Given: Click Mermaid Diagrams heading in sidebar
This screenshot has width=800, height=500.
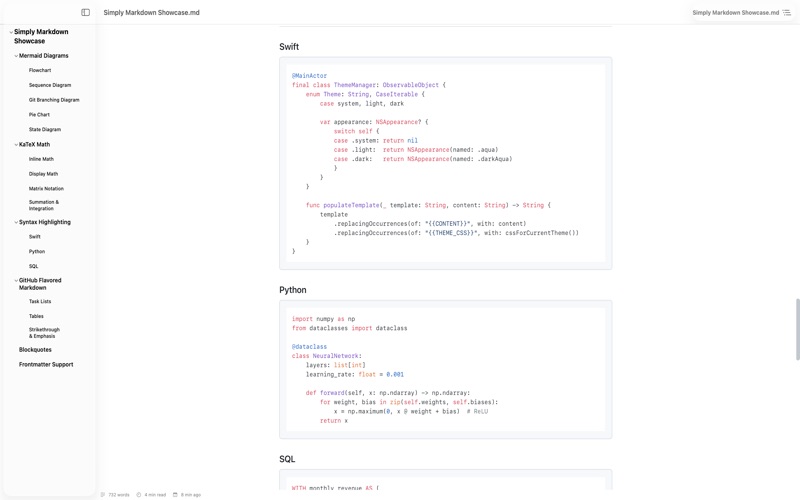Looking at the screenshot, I should pyautogui.click(x=43, y=56).
